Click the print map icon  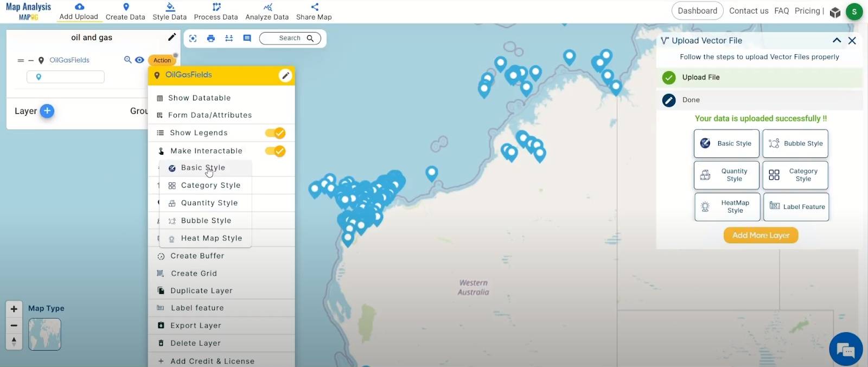click(x=211, y=38)
